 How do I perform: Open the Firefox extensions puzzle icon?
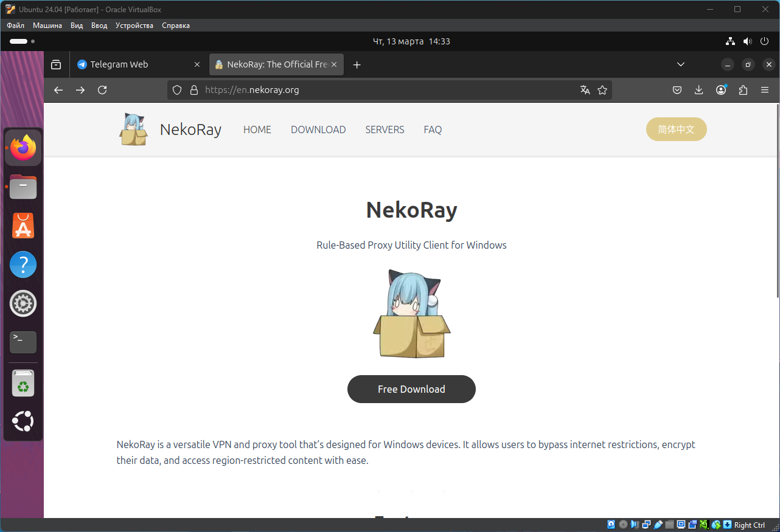tap(743, 90)
